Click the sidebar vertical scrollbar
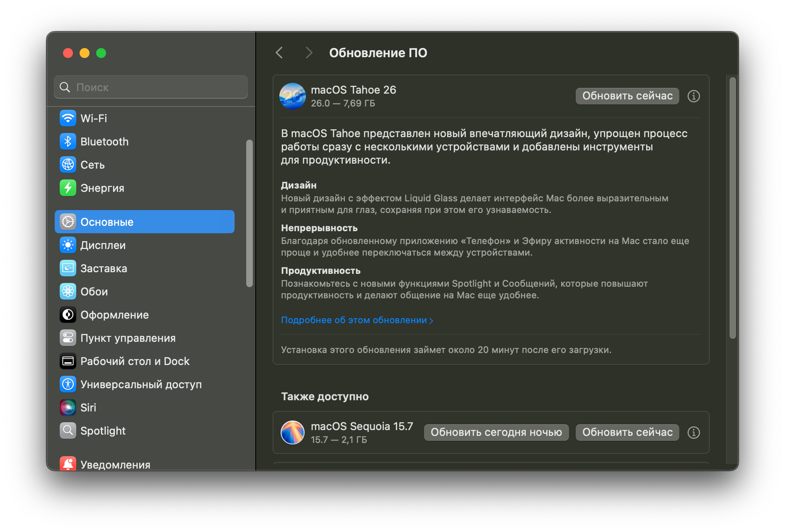The height and width of the screenshot is (532, 785). click(x=250, y=213)
